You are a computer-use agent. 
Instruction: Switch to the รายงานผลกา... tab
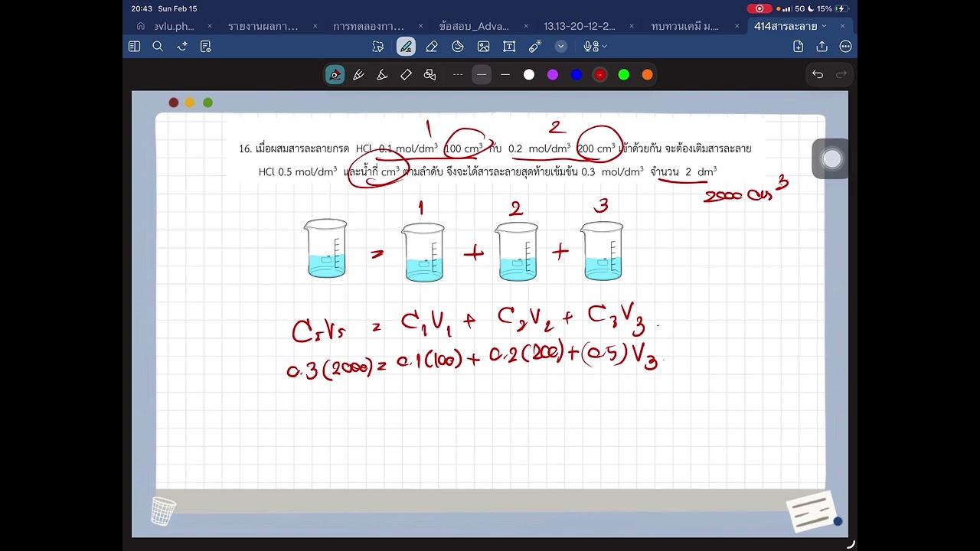[263, 26]
